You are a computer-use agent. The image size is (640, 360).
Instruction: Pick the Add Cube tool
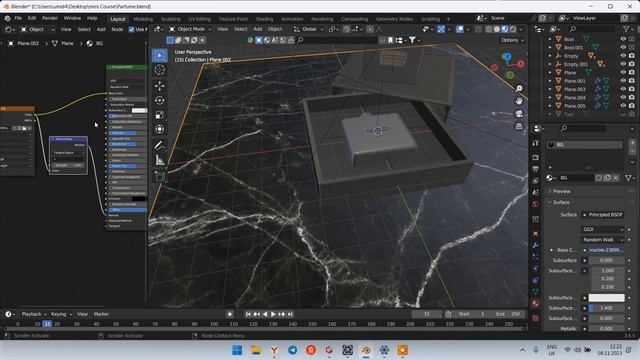(x=160, y=176)
